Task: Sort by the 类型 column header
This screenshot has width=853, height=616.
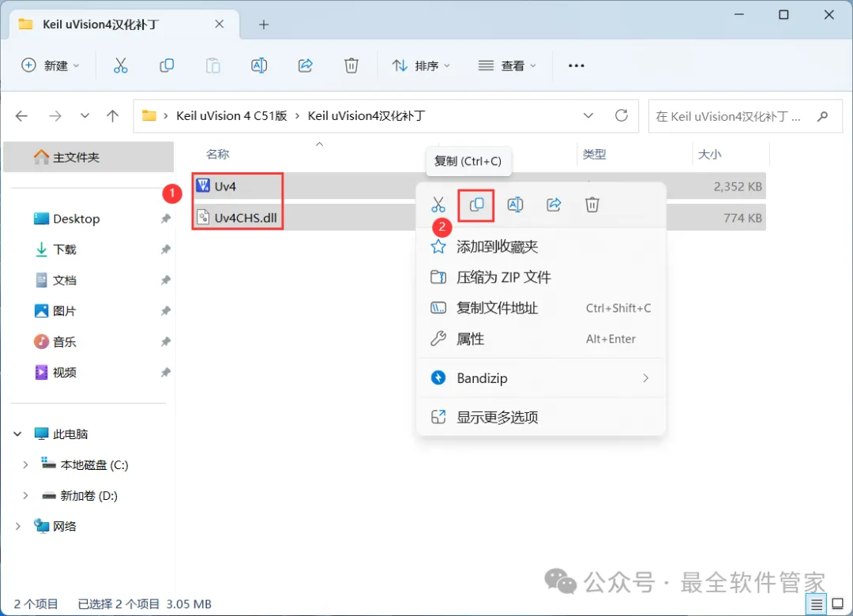Action: coord(594,155)
